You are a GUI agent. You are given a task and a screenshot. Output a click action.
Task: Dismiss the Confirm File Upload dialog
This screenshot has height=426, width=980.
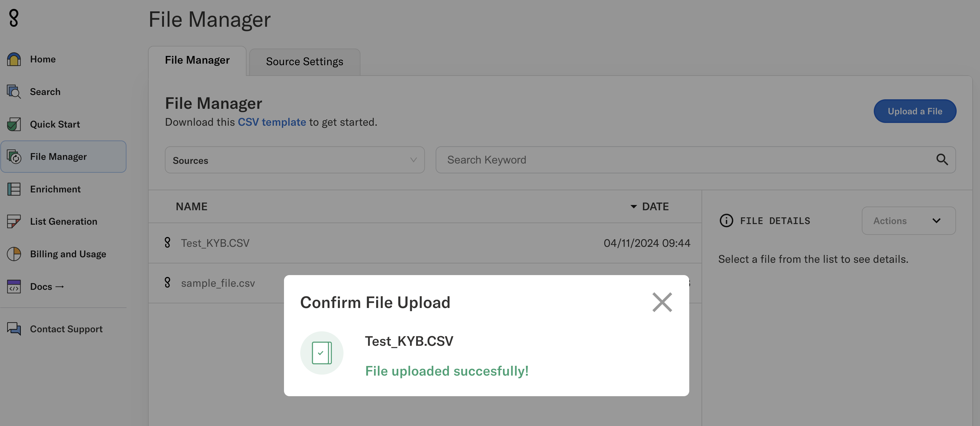tap(662, 302)
